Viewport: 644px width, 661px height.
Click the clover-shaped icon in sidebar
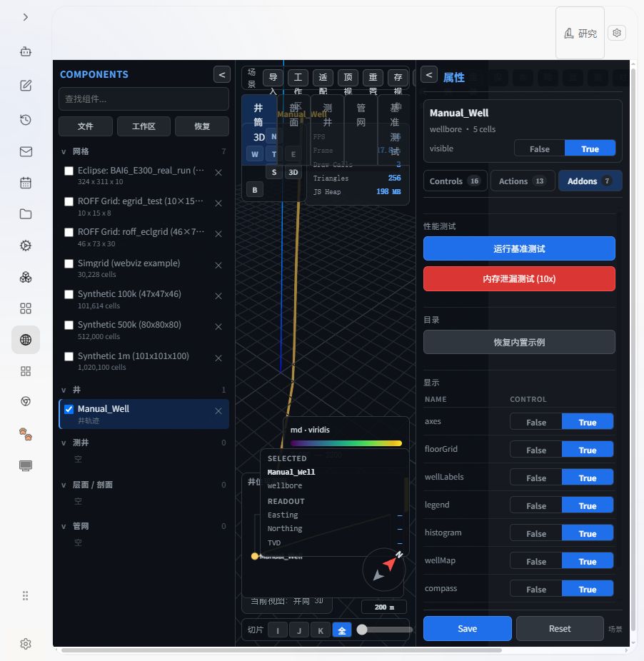pos(26,277)
